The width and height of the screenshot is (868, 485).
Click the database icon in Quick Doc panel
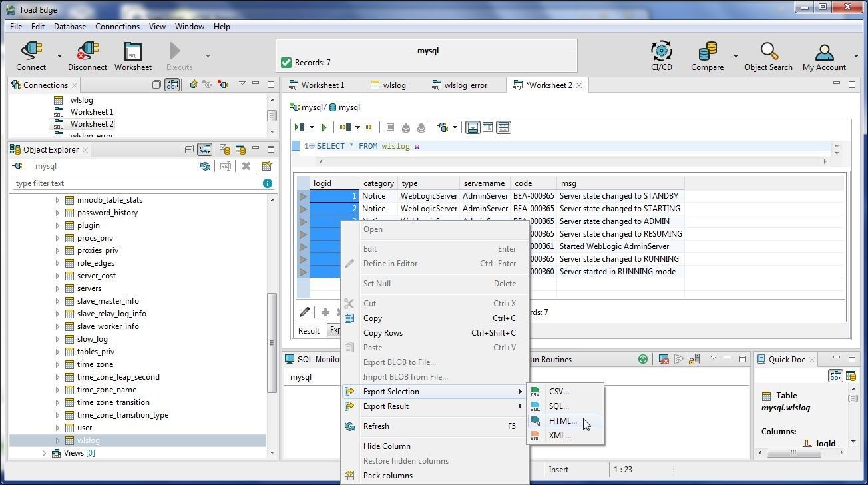pyautogui.click(x=851, y=376)
